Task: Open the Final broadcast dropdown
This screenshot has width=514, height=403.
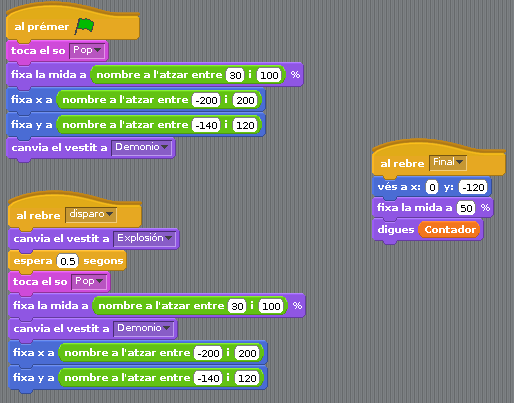Action: (x=448, y=163)
